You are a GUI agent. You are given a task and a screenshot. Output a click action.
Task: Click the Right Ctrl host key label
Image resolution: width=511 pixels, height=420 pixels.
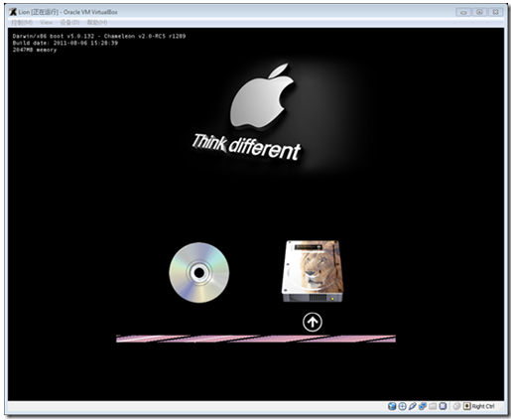(x=483, y=406)
